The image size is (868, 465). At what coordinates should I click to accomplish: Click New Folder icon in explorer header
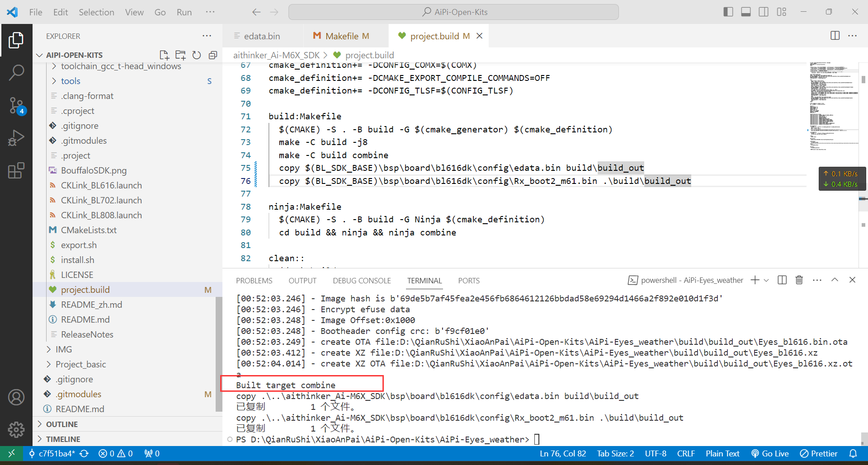(x=180, y=55)
